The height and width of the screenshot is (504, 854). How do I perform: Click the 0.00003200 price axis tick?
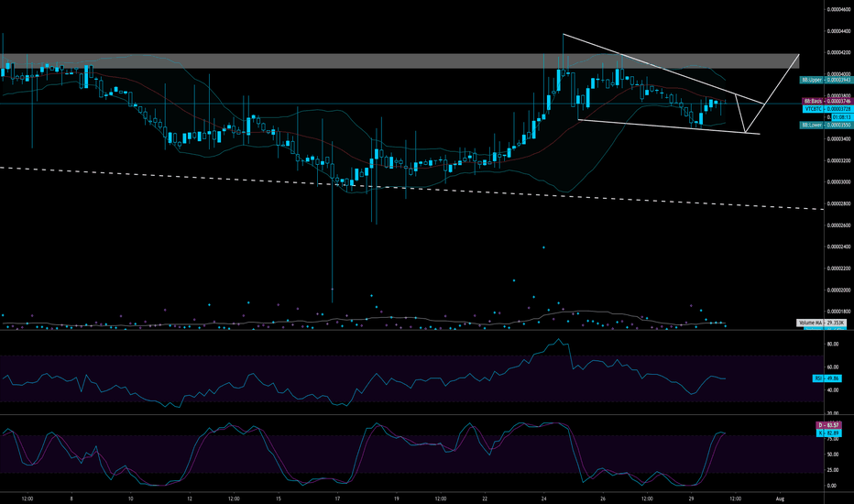pos(838,160)
